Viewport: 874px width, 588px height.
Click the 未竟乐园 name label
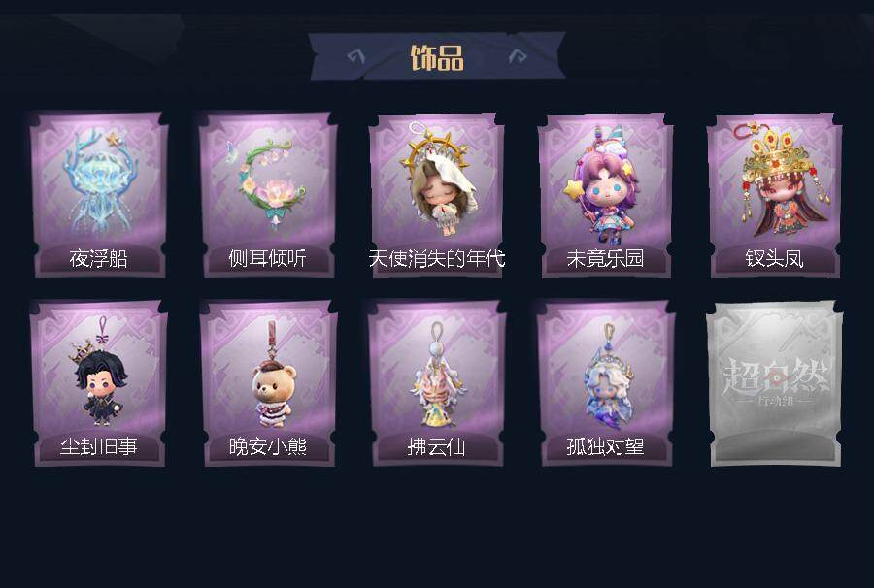tap(605, 259)
